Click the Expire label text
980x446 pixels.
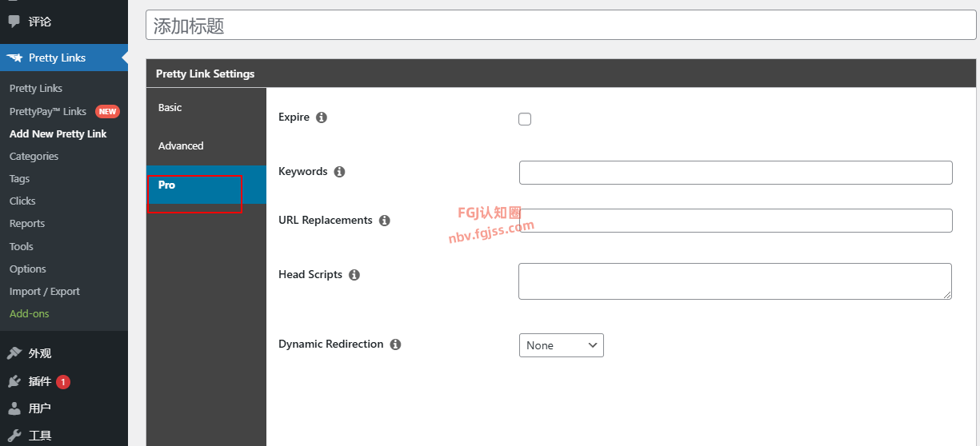(294, 117)
